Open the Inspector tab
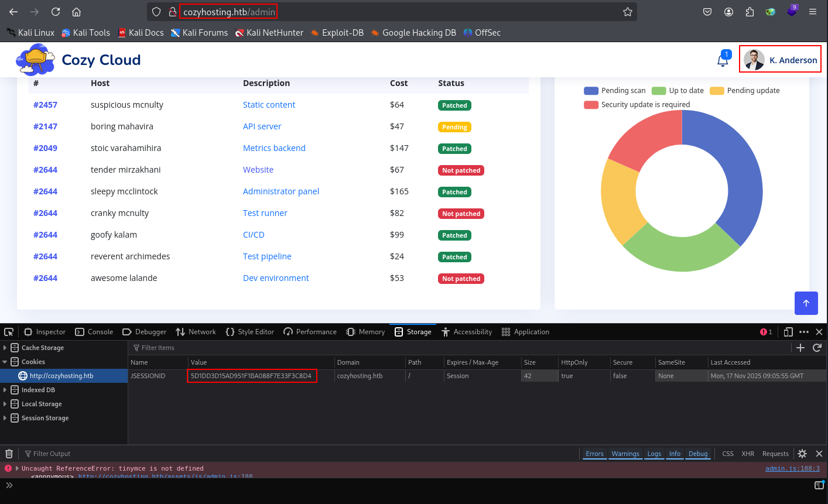The height and width of the screenshot is (504, 828). (x=45, y=332)
